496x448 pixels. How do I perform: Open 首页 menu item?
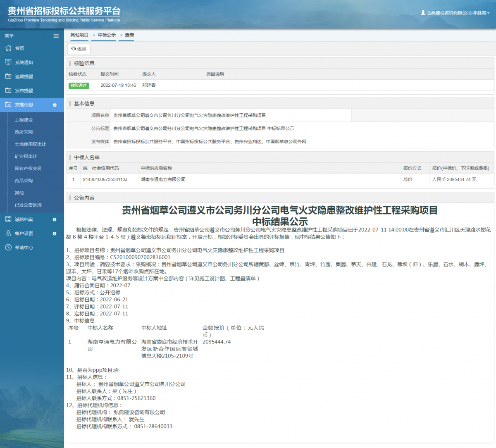(19, 48)
